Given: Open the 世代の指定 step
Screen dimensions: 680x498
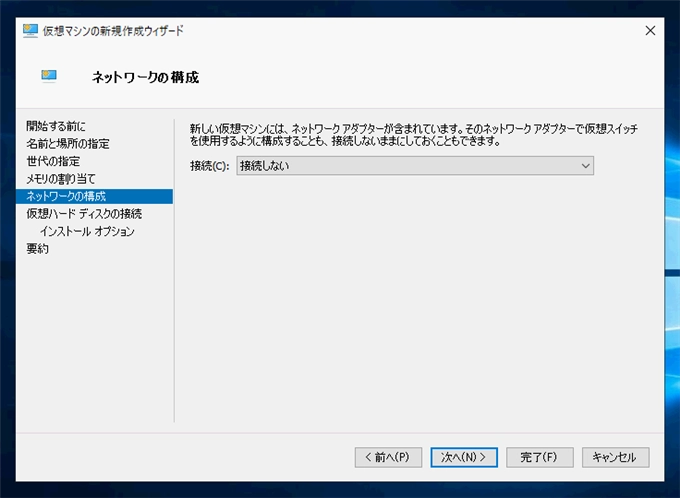Looking at the screenshot, I should pyautogui.click(x=53, y=161).
